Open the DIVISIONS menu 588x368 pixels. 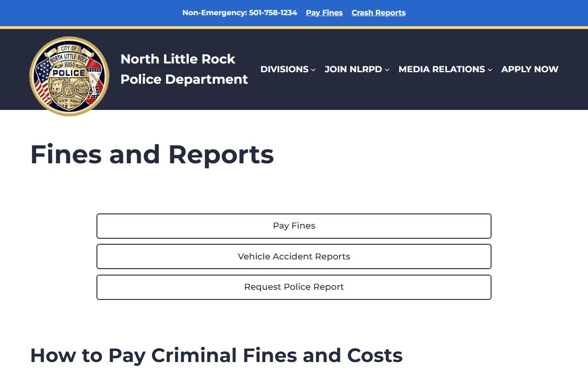pos(284,69)
